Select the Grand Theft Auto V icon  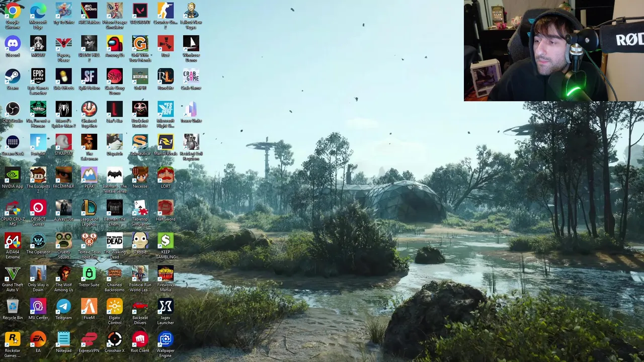pos(13,274)
